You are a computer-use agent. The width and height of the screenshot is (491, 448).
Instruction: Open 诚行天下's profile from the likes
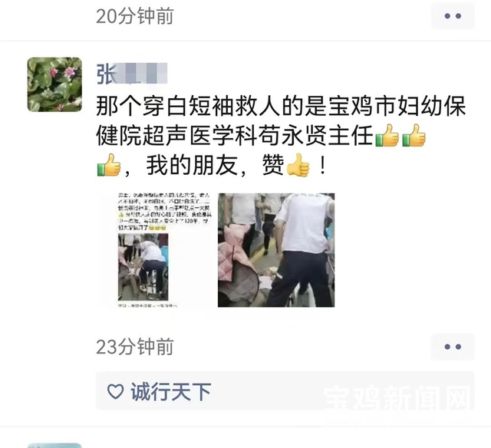click(x=171, y=392)
